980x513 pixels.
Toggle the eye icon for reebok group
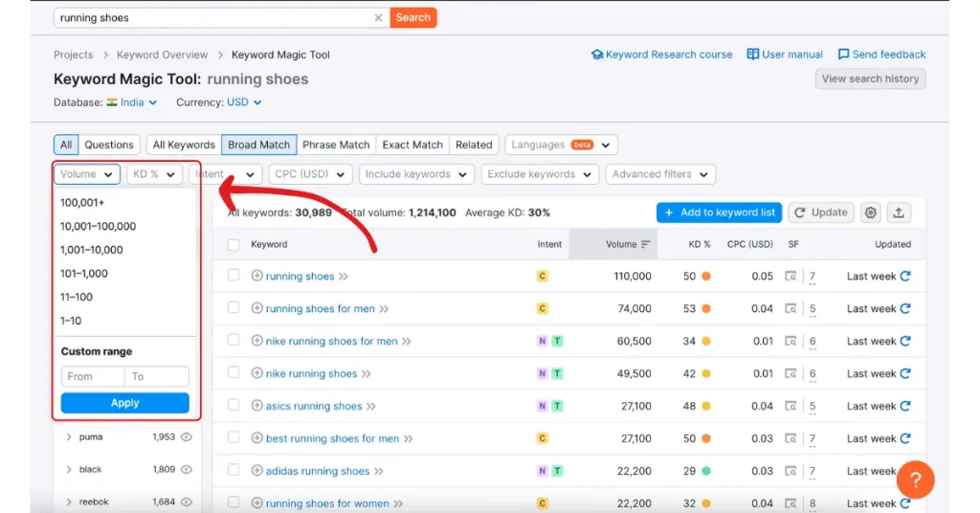coord(187,502)
